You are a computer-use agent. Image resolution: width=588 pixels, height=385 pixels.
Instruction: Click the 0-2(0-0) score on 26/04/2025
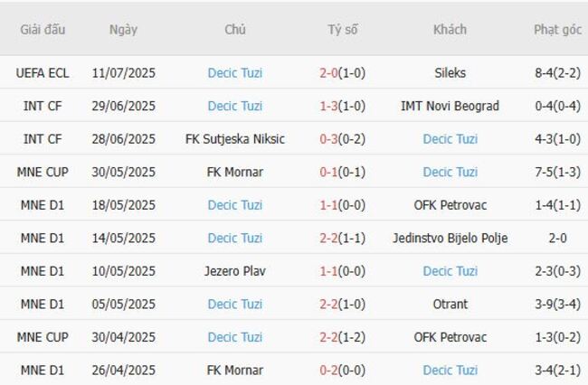pos(342,370)
